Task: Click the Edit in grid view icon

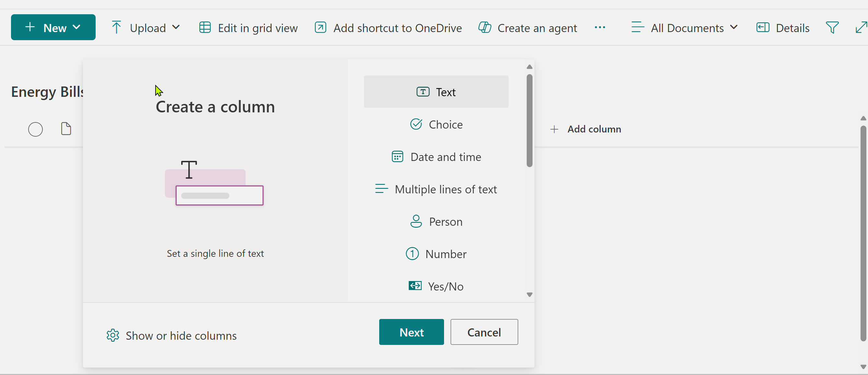Action: pos(205,28)
